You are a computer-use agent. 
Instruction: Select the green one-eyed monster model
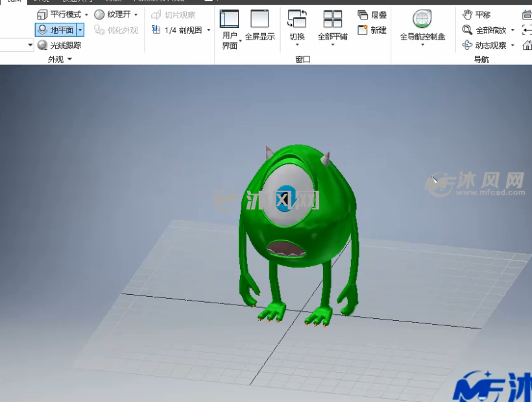click(298, 234)
